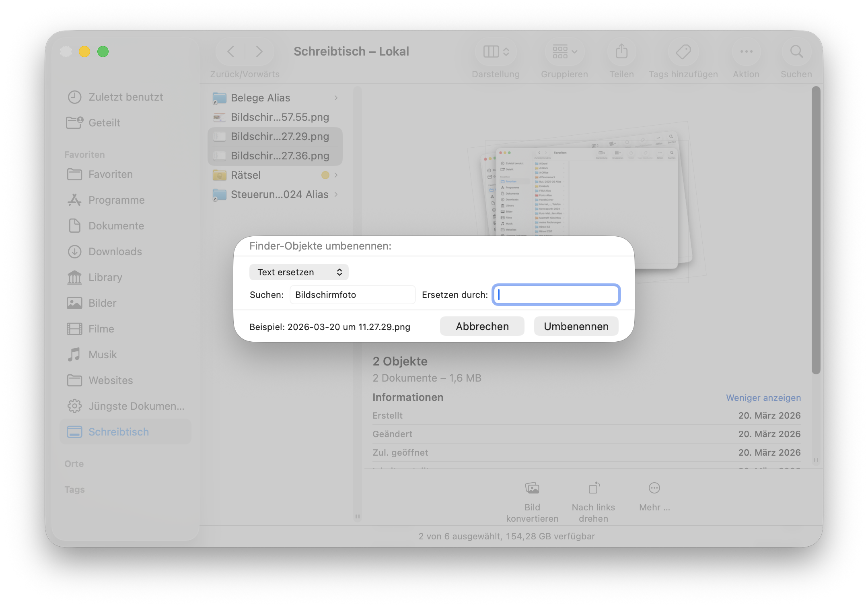Click the Bild konvertieren quick action icon
868x607 pixels.
point(532,488)
